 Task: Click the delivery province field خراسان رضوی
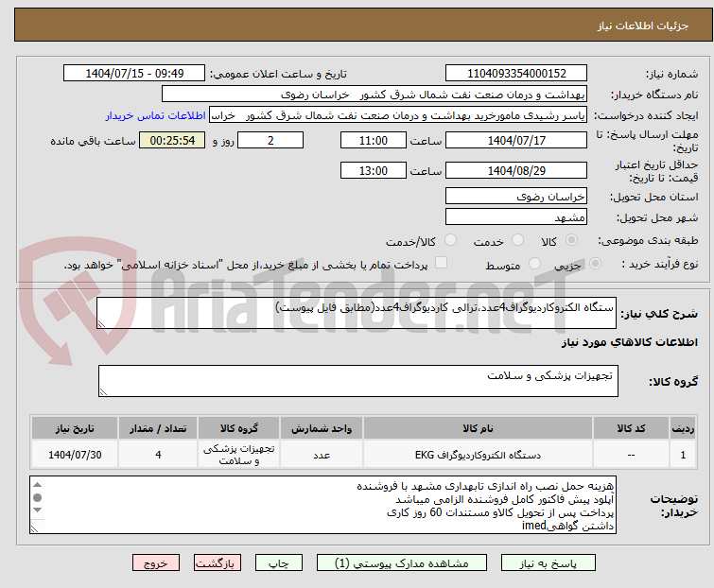pyautogui.click(x=516, y=196)
